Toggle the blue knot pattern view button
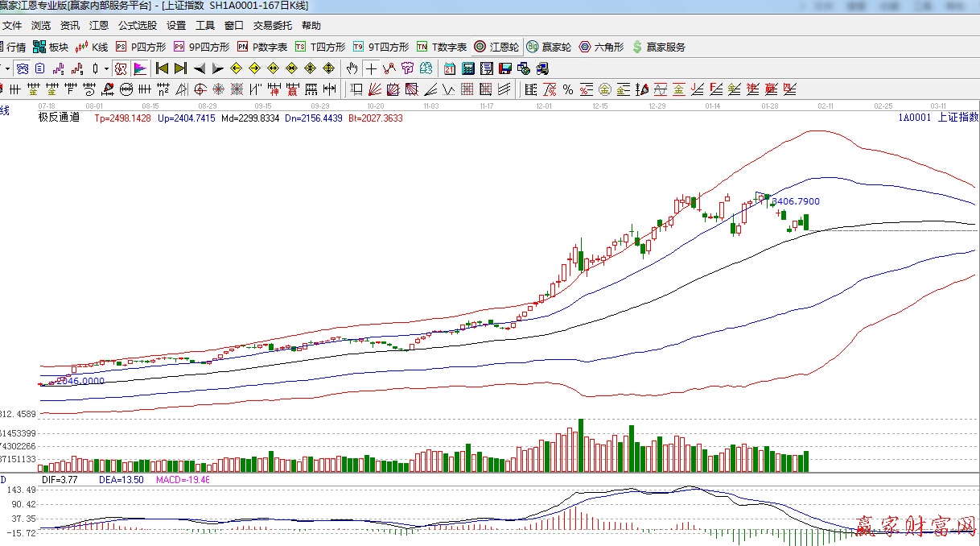Image resolution: width=980 pixels, height=546 pixels. [x=23, y=68]
